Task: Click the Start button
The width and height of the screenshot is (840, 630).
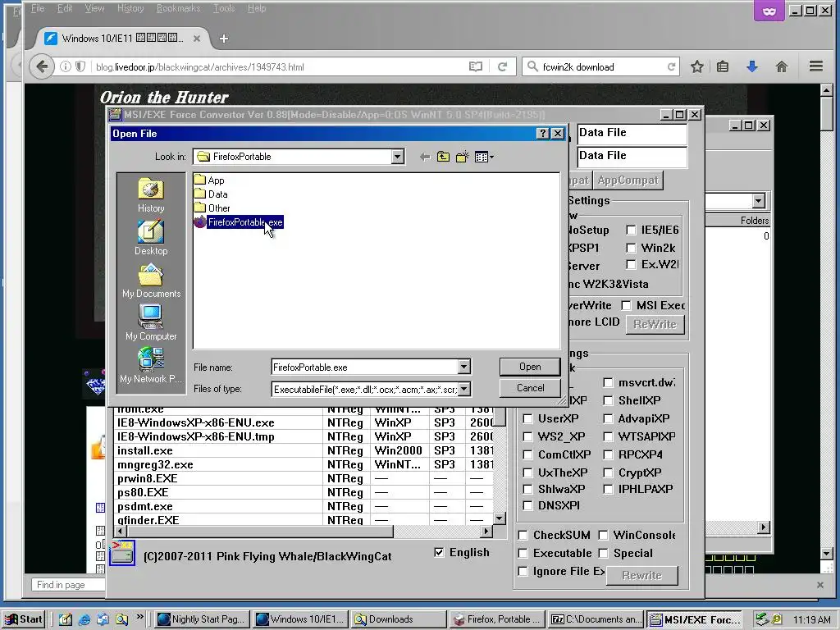Action: tap(24, 619)
